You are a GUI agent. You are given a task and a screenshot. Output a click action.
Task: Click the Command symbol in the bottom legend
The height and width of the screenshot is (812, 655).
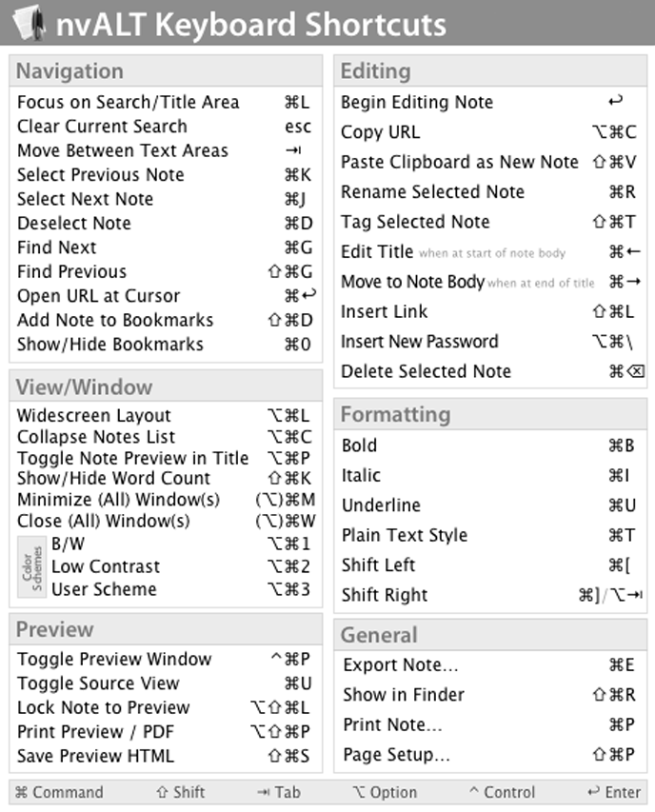click(x=21, y=792)
